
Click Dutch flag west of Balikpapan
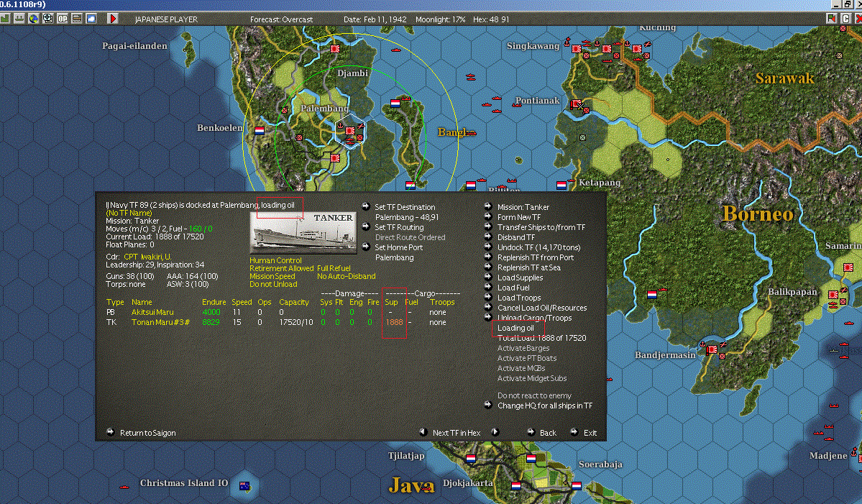652,295
